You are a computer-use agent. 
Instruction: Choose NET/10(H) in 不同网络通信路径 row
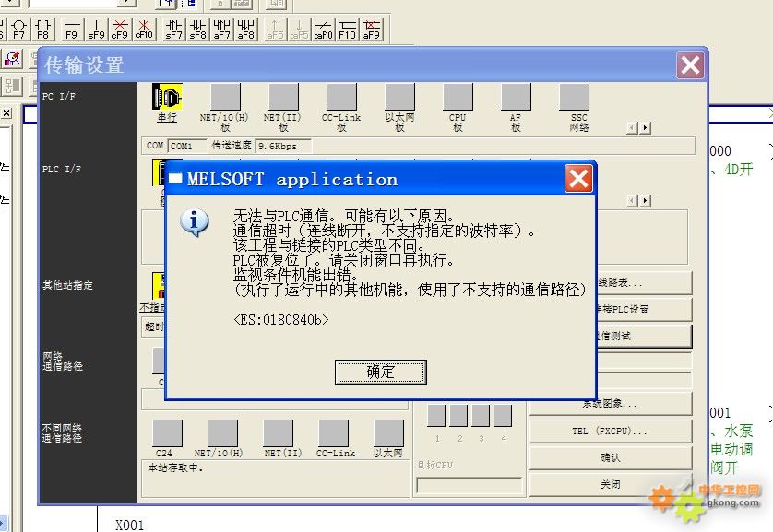pos(223,433)
